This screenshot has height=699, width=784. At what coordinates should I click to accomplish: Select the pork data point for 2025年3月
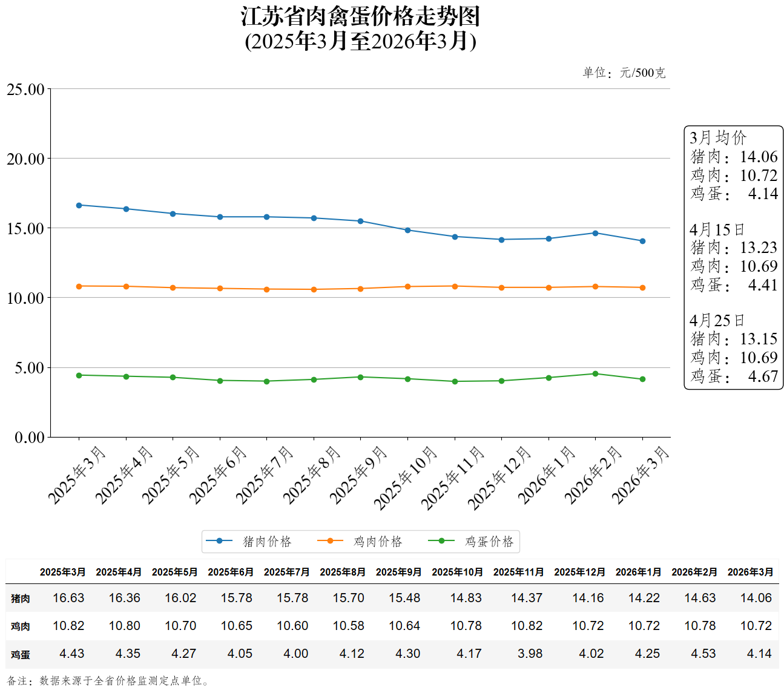tap(79, 205)
